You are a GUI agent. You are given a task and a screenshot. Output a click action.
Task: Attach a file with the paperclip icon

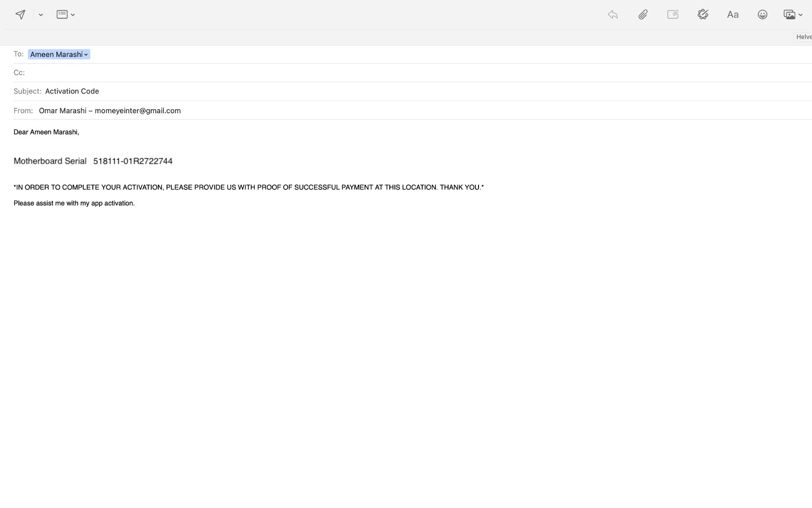click(642, 14)
